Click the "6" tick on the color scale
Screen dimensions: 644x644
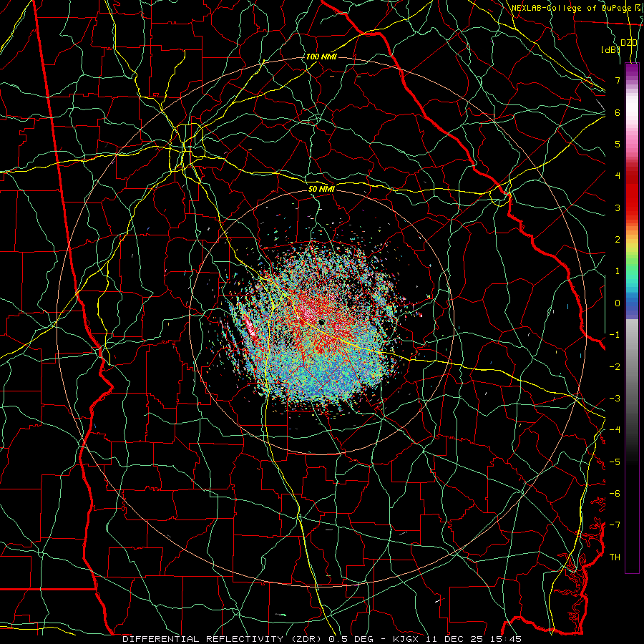coord(618,112)
